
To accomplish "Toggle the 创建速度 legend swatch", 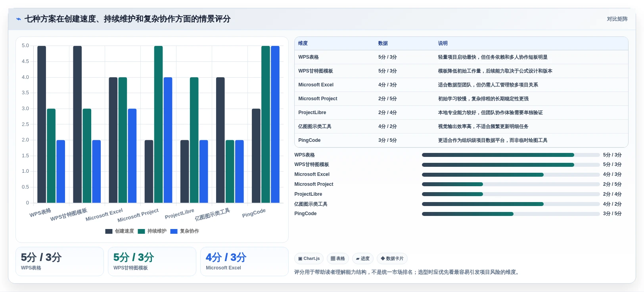I will [109, 231].
